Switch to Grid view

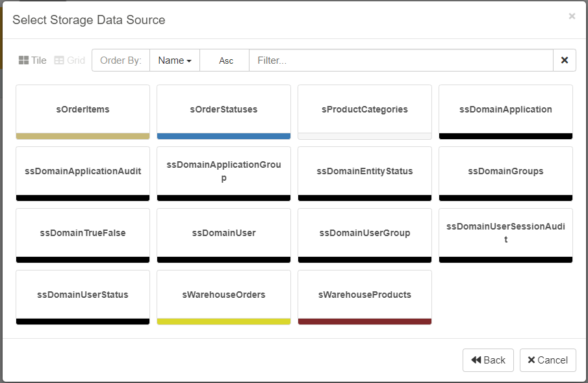point(70,60)
